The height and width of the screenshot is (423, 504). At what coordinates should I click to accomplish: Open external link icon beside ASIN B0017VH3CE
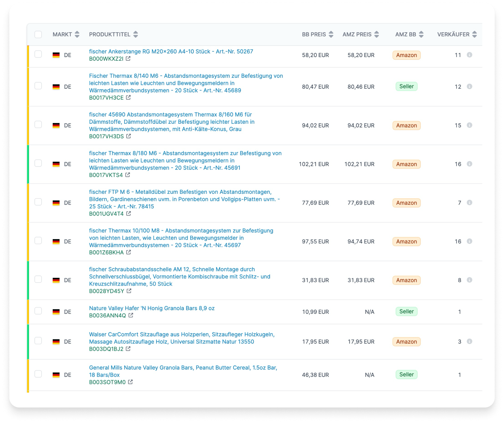[128, 98]
